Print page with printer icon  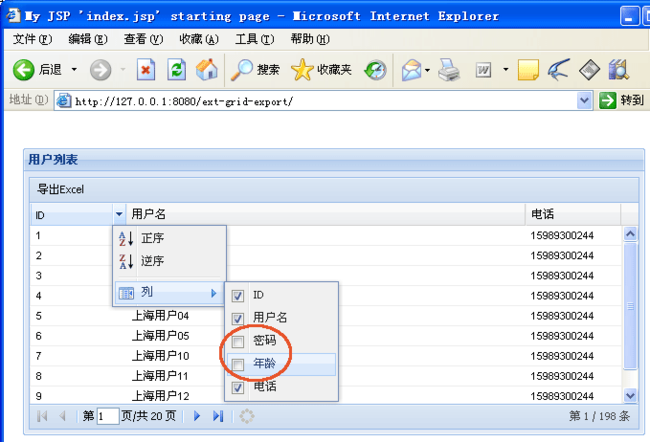pos(449,70)
